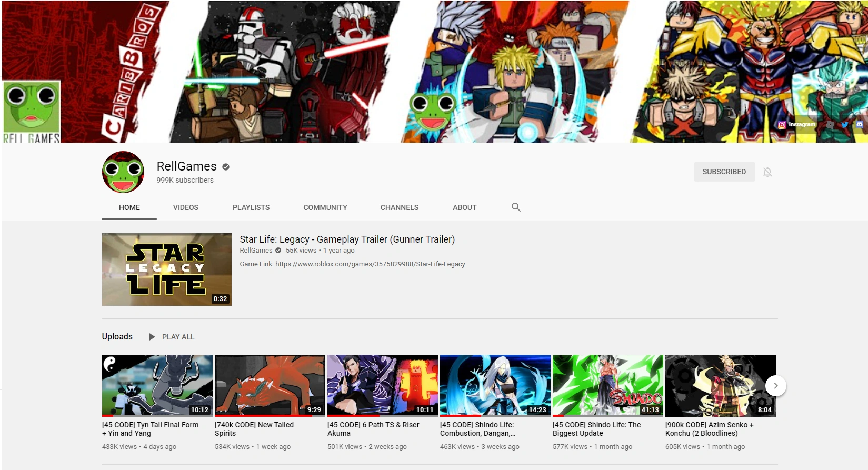Open the Tyn Tail Final Form video title
The height and width of the screenshot is (470, 868).
pos(151,429)
